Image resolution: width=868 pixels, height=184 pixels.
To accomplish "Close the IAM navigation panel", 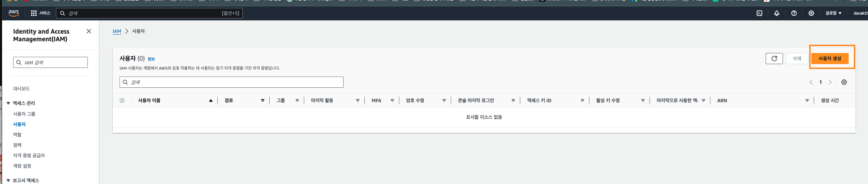I will tap(89, 31).
